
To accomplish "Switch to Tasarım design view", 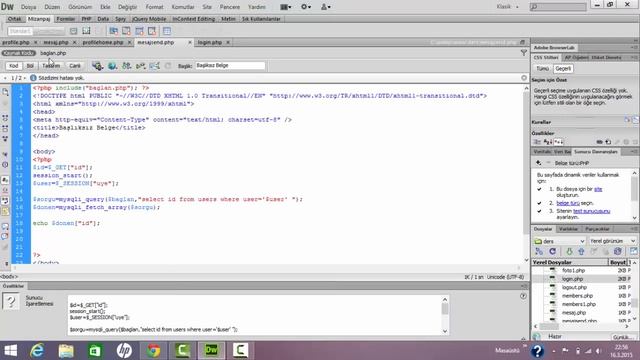I will coord(51,66).
